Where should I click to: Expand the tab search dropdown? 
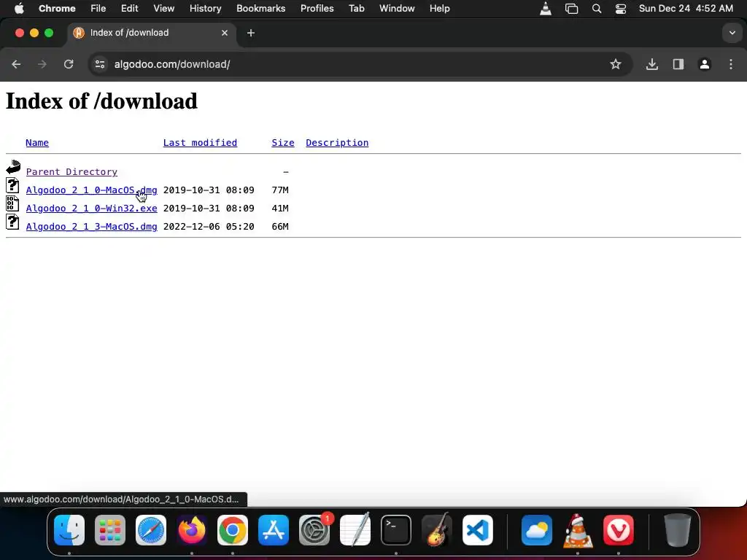pos(732,33)
